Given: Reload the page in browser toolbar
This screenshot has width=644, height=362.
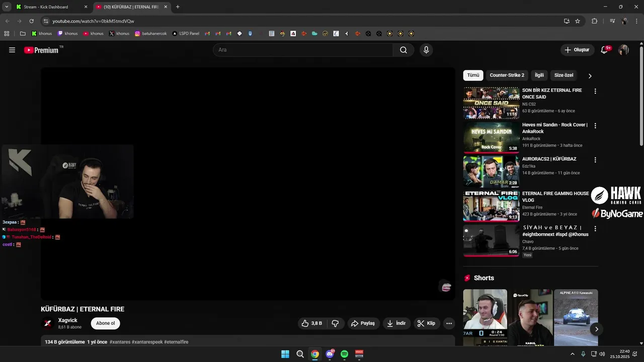Looking at the screenshot, I should (31, 21).
